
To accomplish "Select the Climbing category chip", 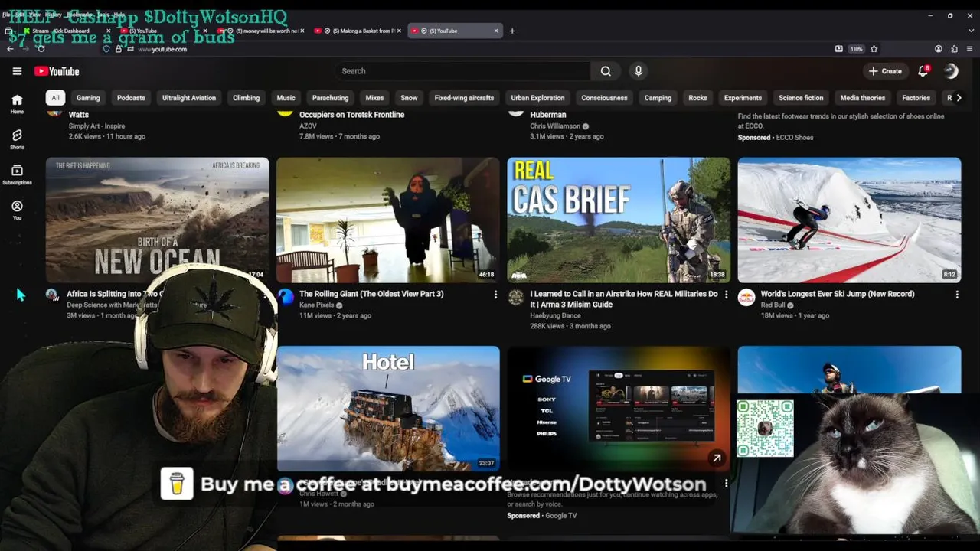I will [247, 98].
